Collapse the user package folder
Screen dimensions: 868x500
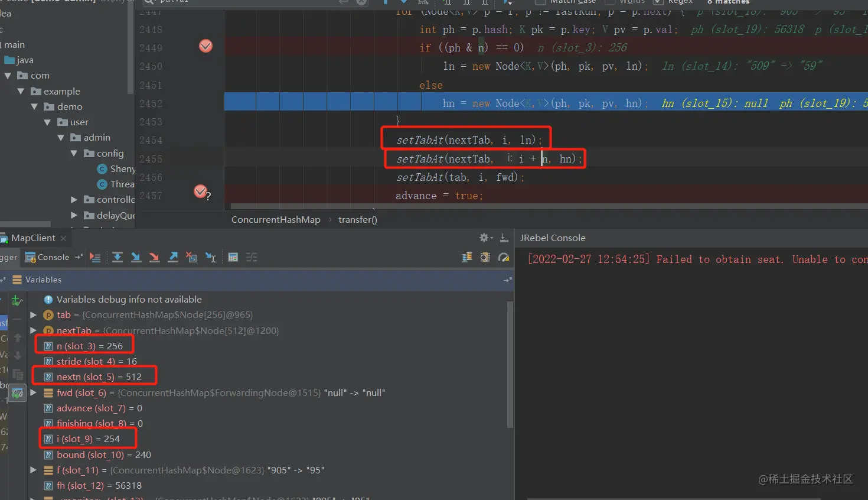click(x=47, y=122)
